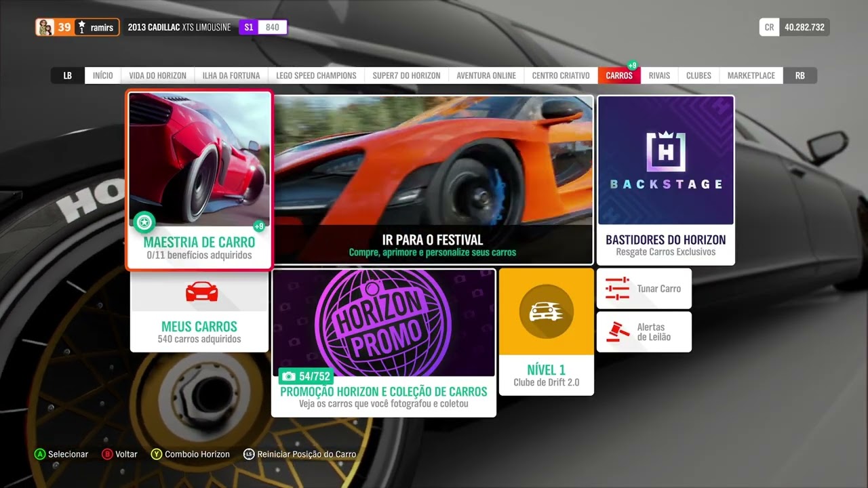
Task: Click Compre, aprimore e personalize seus carros
Action: tap(433, 252)
